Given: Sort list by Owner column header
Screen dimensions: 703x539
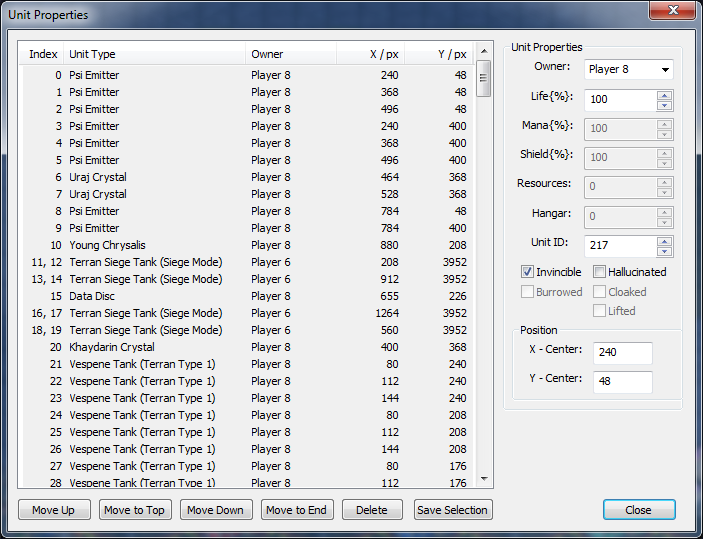Looking at the screenshot, I should (x=290, y=54).
